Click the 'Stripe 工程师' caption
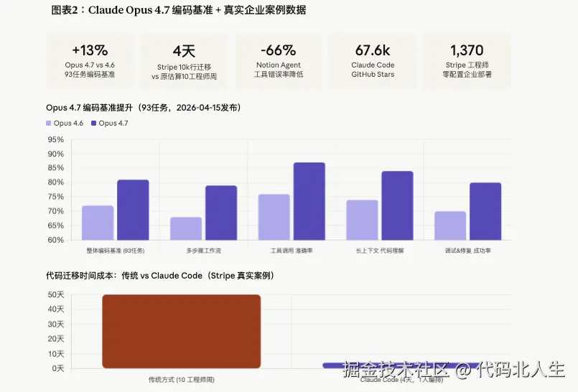This screenshot has width=578, height=392. (467, 65)
